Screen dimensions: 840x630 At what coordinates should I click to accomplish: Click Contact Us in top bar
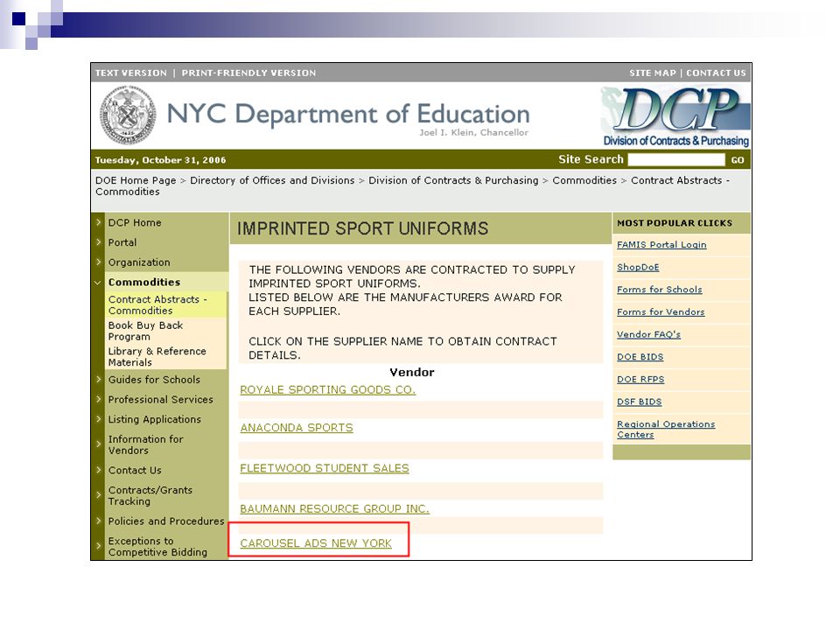(x=717, y=73)
